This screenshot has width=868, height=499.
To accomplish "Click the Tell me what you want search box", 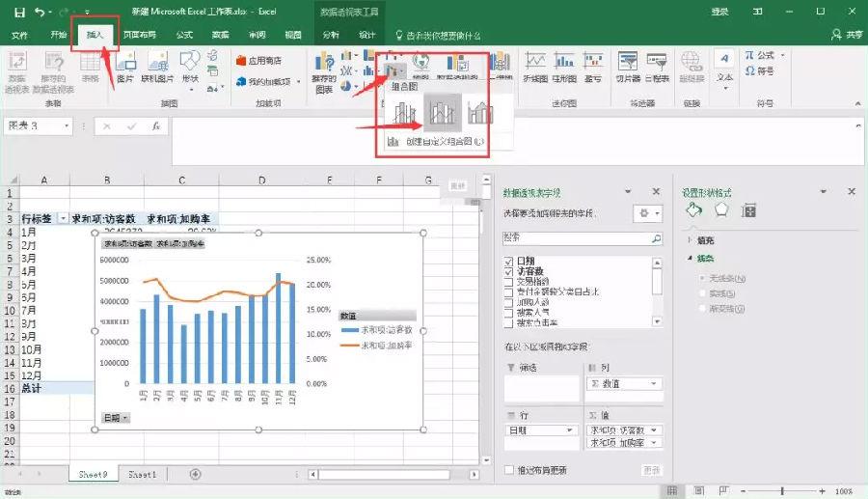I will (438, 36).
